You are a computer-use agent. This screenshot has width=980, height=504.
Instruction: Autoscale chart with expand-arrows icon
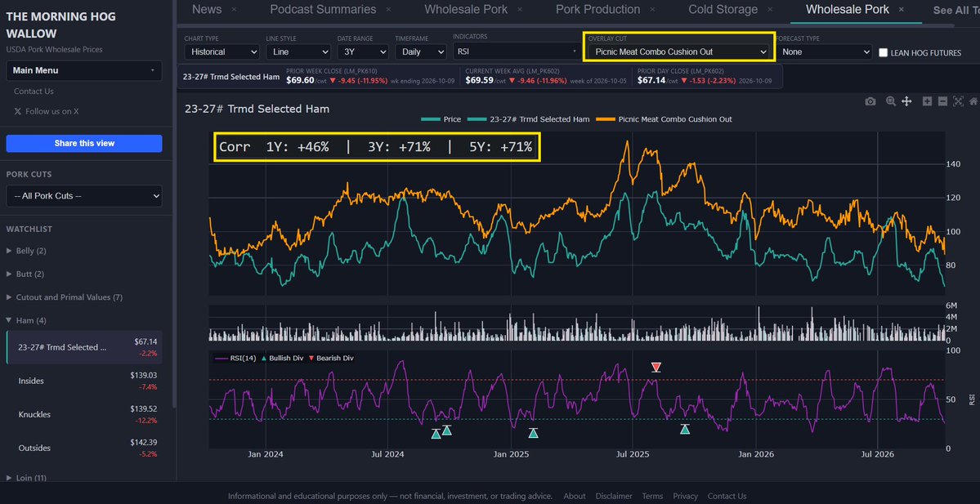[958, 102]
